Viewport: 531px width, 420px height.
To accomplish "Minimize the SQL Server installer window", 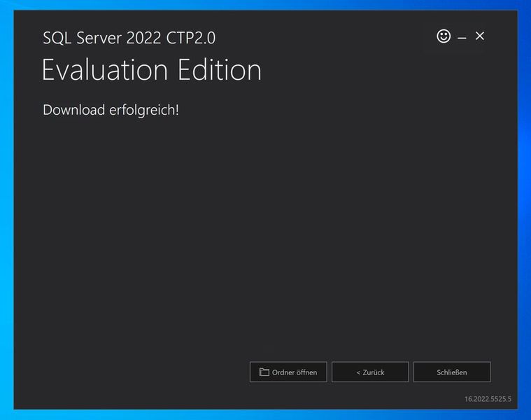I will click(462, 37).
